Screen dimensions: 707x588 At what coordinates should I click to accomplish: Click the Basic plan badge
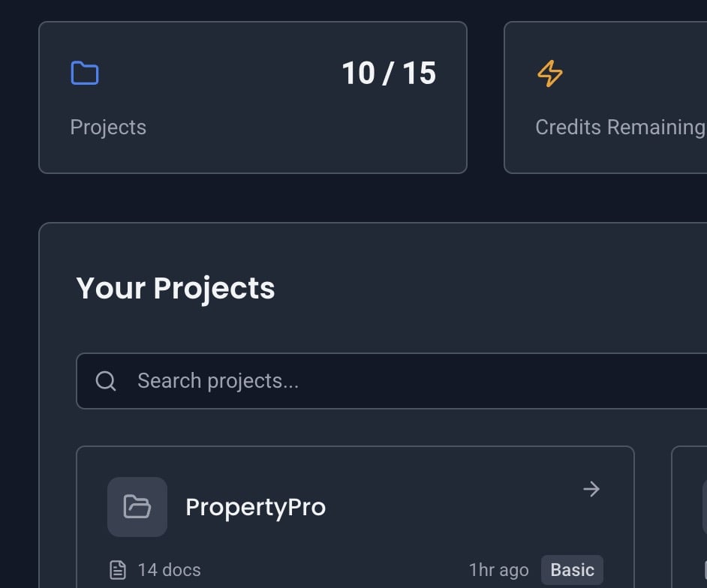coord(572,570)
